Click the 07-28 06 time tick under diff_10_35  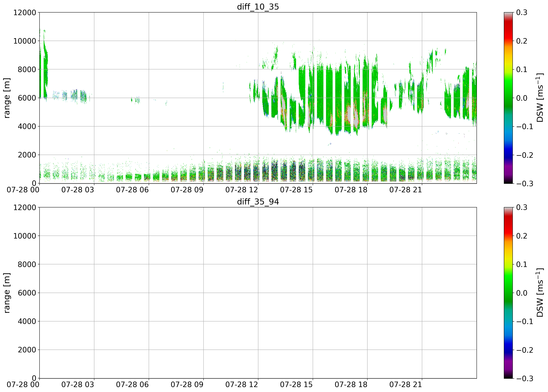132,190
